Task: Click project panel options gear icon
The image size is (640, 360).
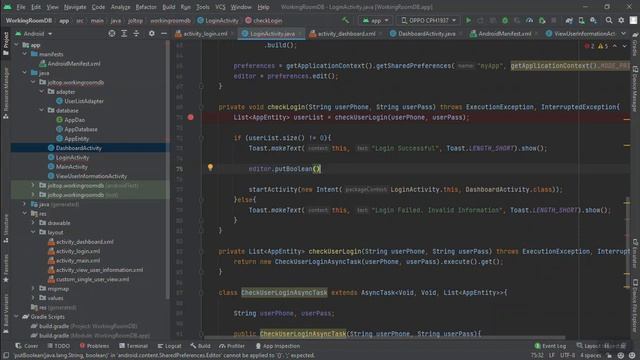Action: click(151, 33)
